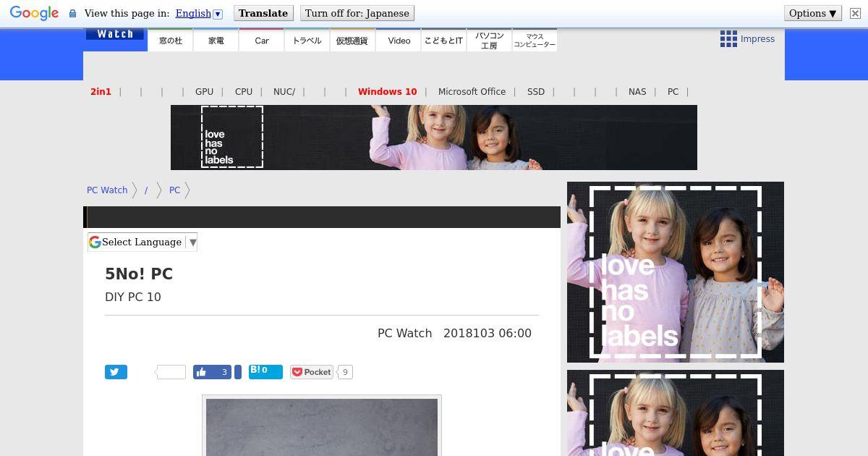The height and width of the screenshot is (456, 868).
Task: Go to the PC breadcrumb link
Action: click(174, 190)
